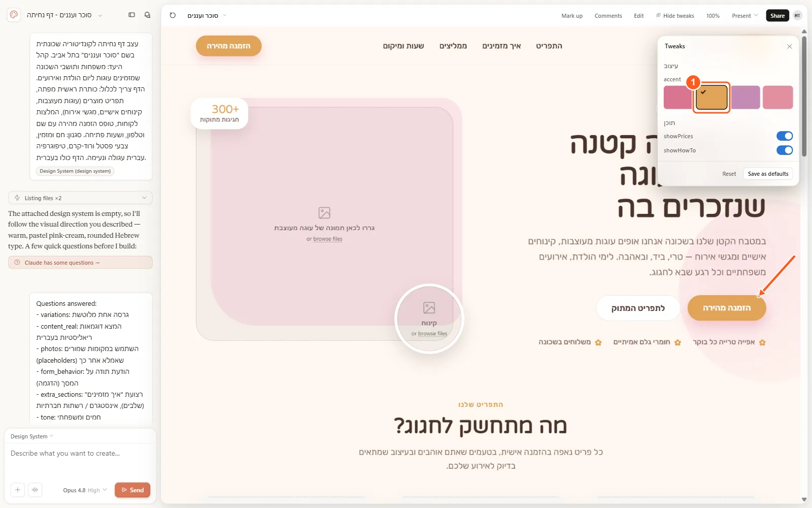Switch to Edit mode
Image resolution: width=812 pixels, height=508 pixels.
click(x=638, y=16)
